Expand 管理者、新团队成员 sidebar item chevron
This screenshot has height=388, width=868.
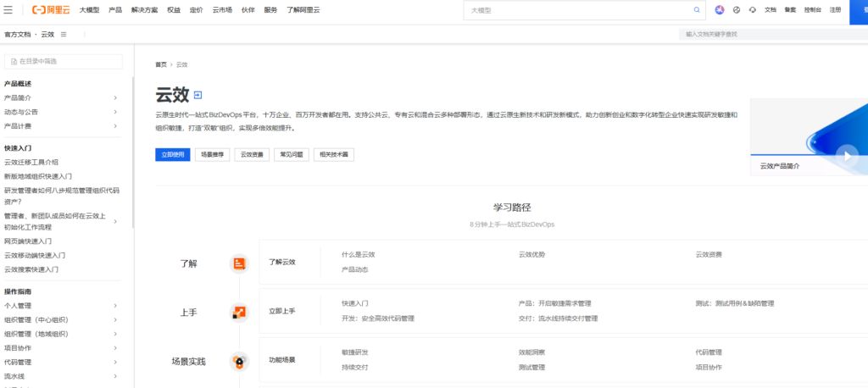pos(115,221)
